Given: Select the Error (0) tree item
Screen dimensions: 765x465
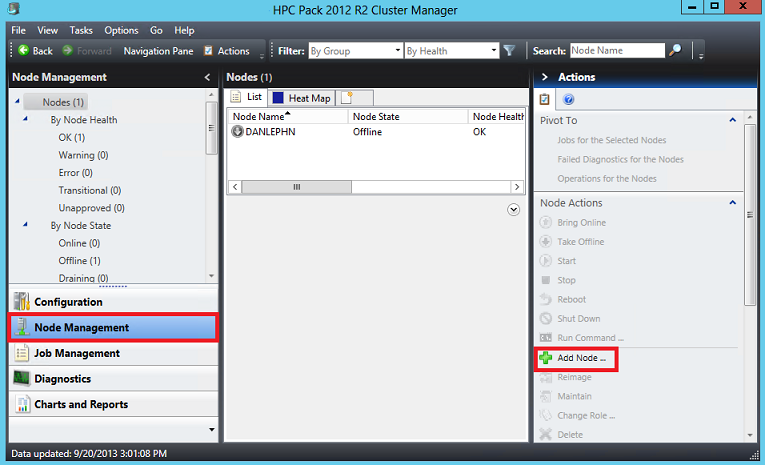Looking at the screenshot, I should click(x=76, y=173).
